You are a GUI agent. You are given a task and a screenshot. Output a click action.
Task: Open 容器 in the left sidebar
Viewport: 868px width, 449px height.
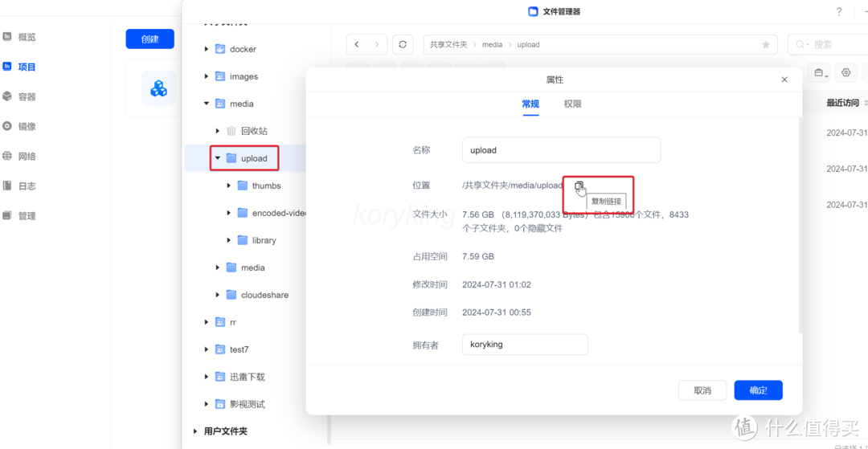coord(27,96)
